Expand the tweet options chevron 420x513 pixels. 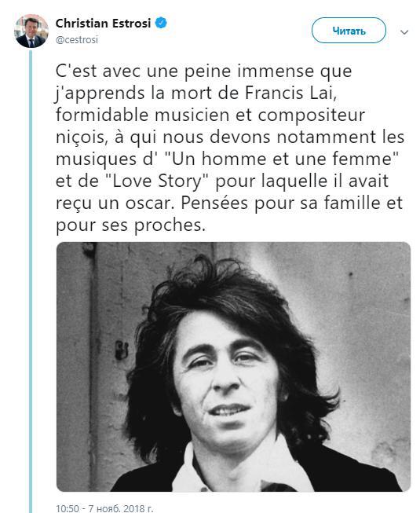click(404, 32)
